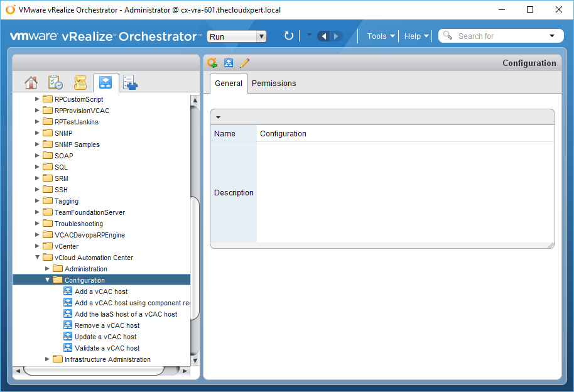Click the pencil edit icon
Image resolution: width=574 pixels, height=392 pixels.
(x=245, y=63)
